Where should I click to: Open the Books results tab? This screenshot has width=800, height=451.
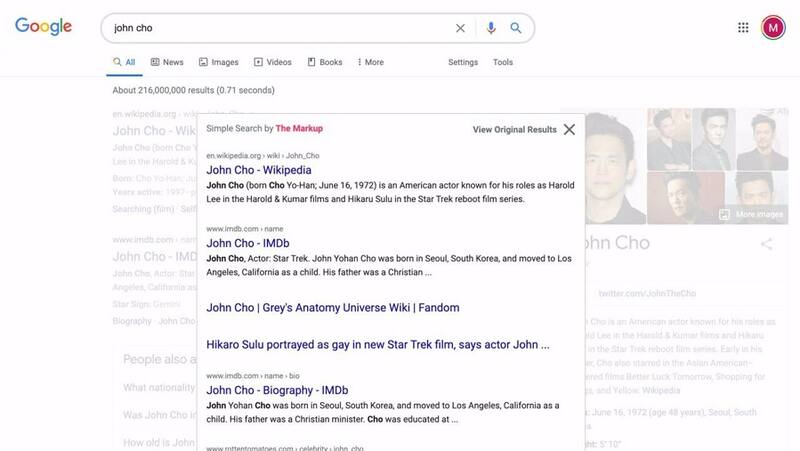pyautogui.click(x=325, y=62)
